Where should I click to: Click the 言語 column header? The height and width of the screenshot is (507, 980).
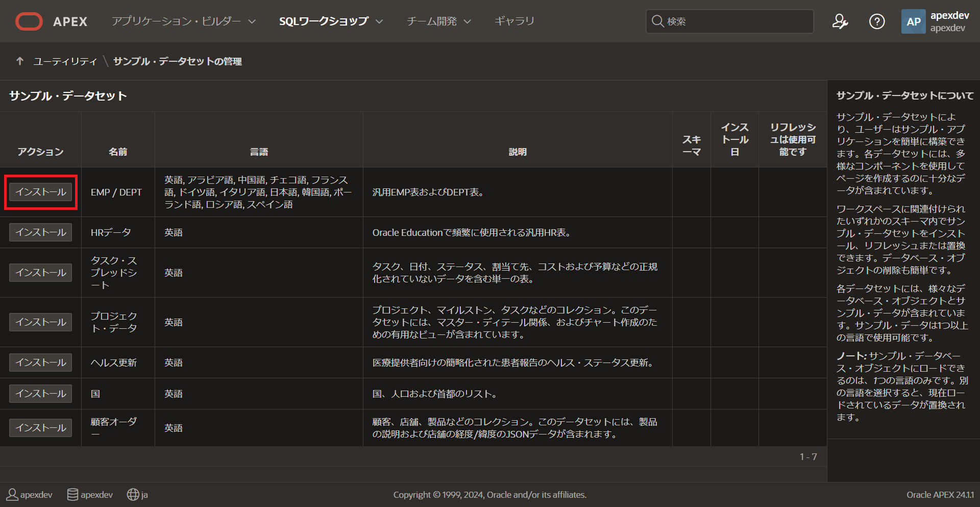click(259, 152)
